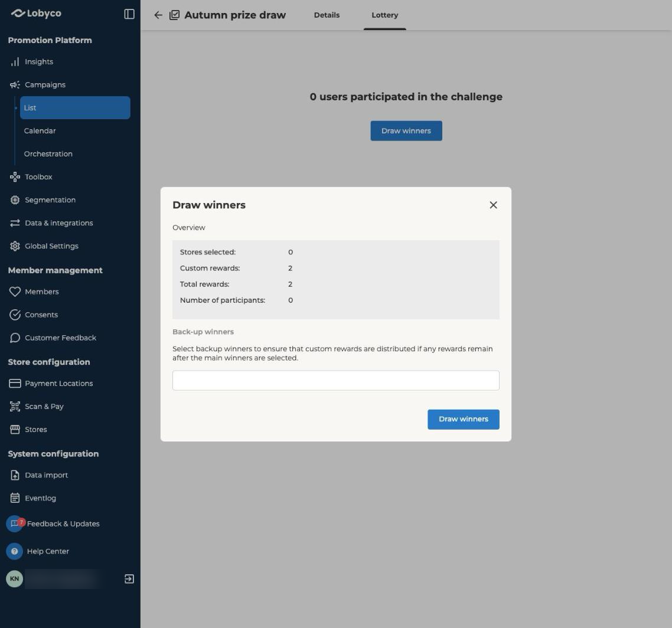Screen dimensions: 672x628
Task: Click the Campaigns megaphone icon
Action: click(x=15, y=85)
